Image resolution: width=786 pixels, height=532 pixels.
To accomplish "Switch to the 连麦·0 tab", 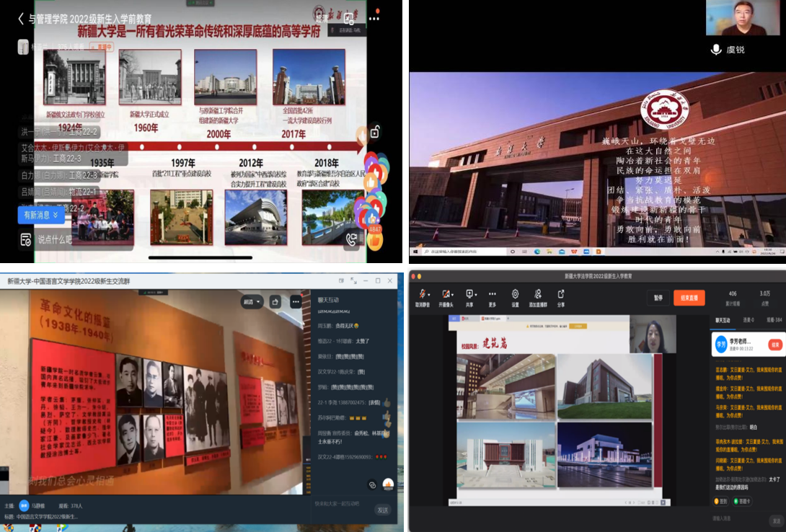I will [x=748, y=319].
